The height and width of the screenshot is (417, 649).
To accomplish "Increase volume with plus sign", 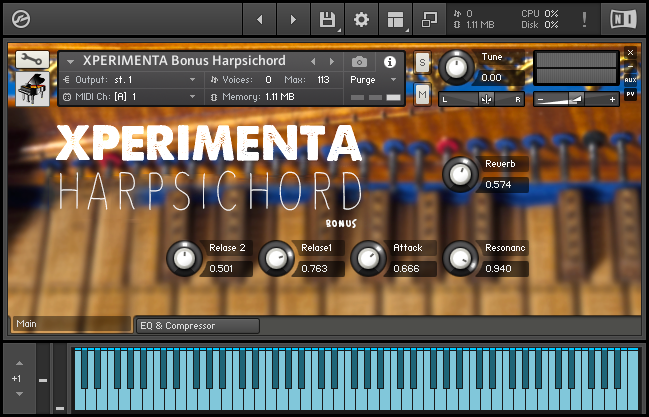I will pyautogui.click(x=612, y=100).
